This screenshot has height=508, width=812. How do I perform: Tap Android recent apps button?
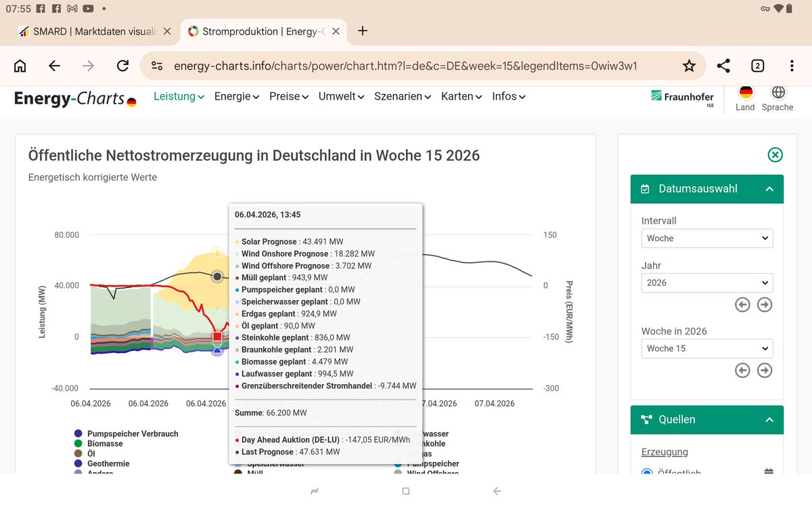click(x=315, y=491)
